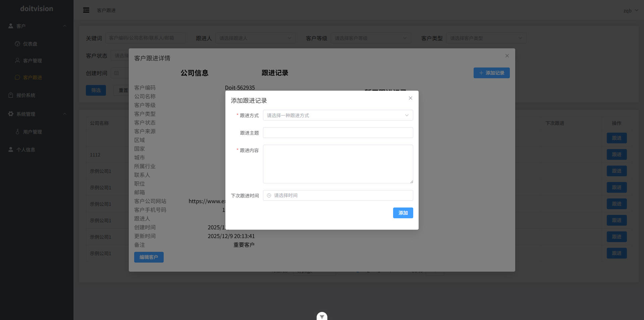
Task: Click the 1112 company name cell
Action: click(95, 155)
